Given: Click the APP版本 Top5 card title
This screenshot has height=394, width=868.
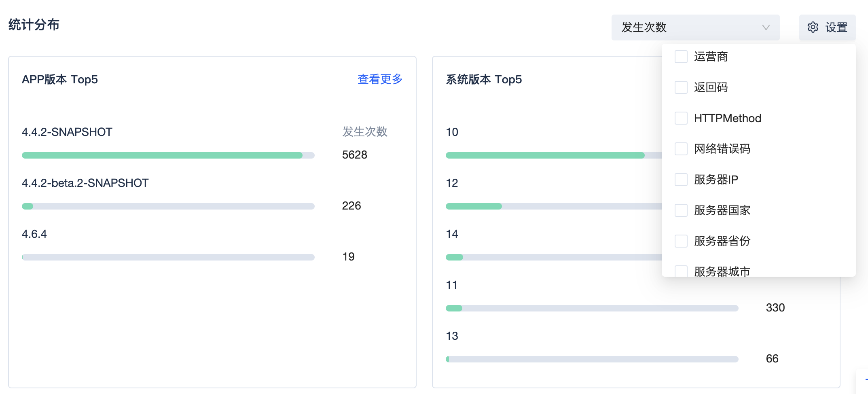Looking at the screenshot, I should coord(60,79).
